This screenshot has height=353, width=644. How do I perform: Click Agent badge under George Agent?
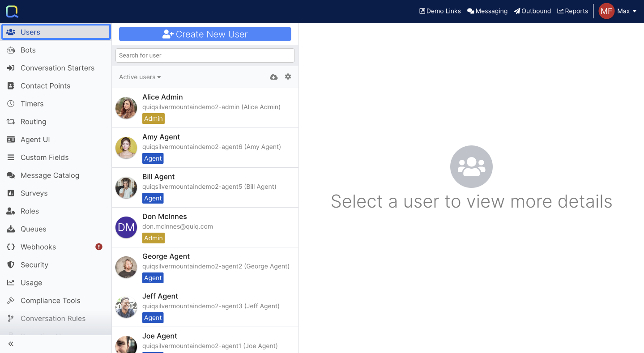pos(153,278)
